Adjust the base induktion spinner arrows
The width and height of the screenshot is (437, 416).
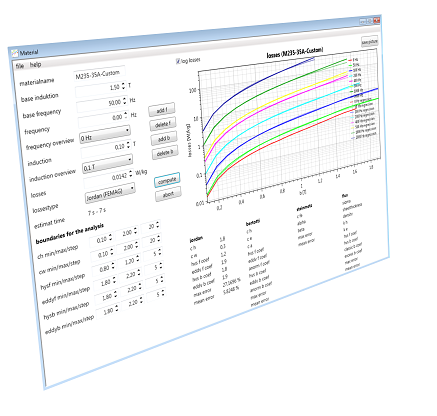click(x=123, y=86)
